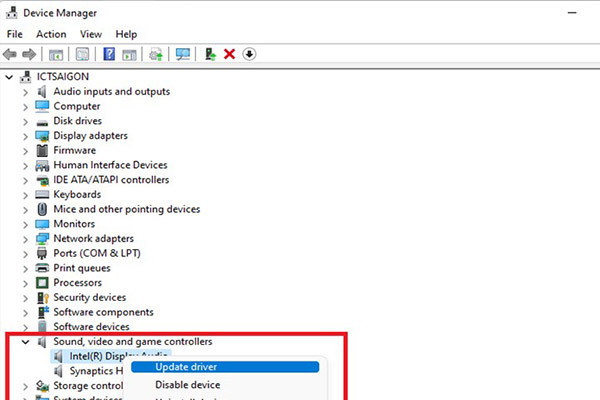
Task: Select the Disk drives label
Action: pos(77,121)
